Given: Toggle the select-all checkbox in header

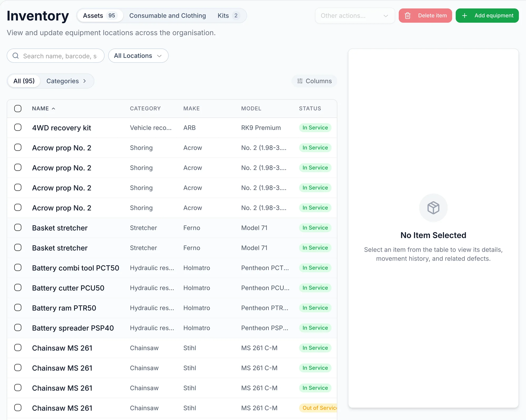Looking at the screenshot, I should point(18,109).
